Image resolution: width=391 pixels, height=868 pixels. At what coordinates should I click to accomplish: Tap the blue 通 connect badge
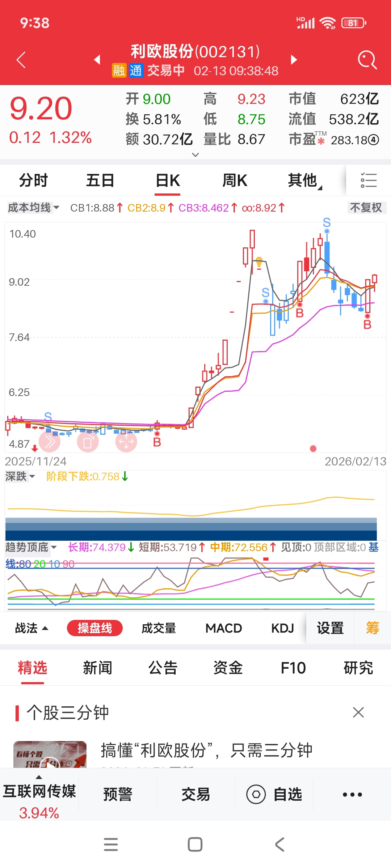click(x=136, y=71)
